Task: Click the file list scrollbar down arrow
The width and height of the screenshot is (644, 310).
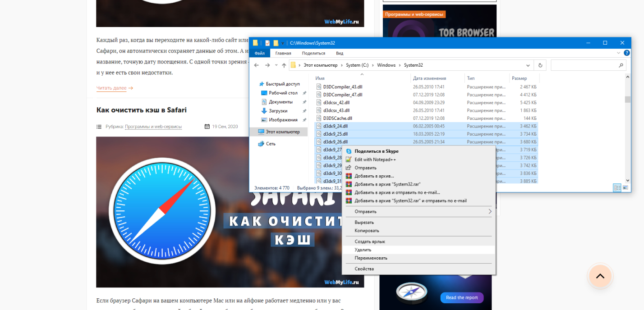Action: 628,180
